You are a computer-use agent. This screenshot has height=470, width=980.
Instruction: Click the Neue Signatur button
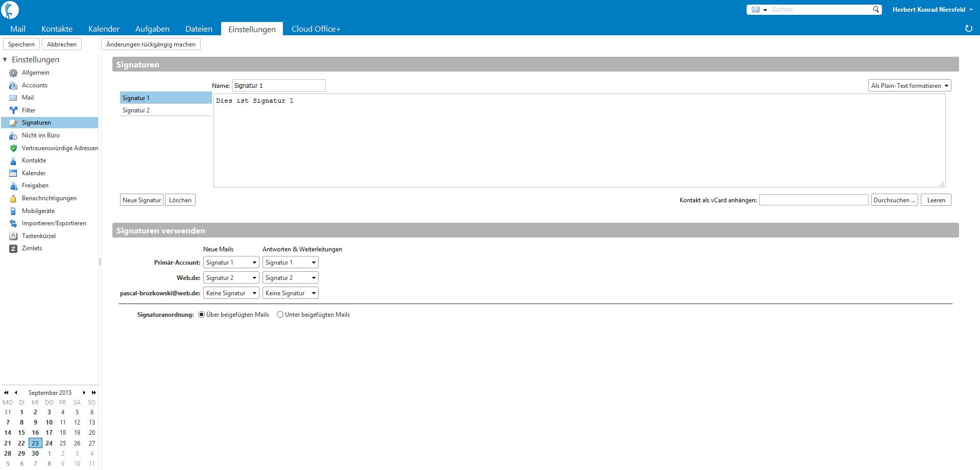tap(141, 200)
